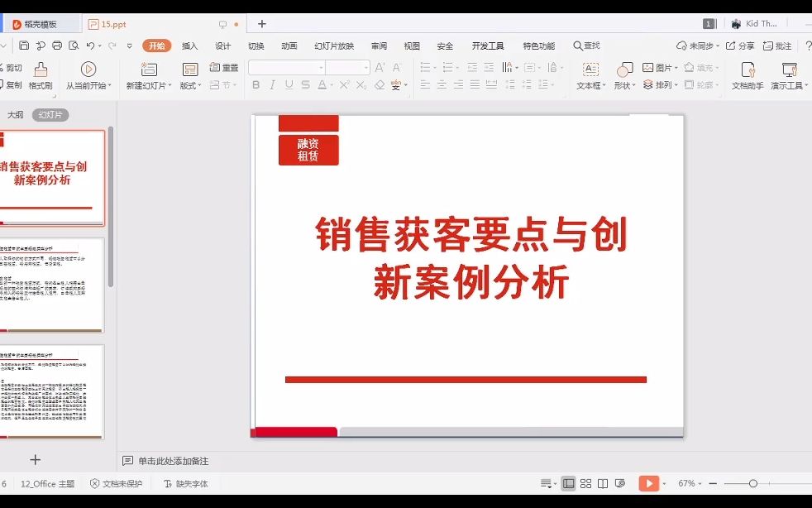This screenshot has height=508, width=812.
Task: Switch to the 插入 (Insert) ribbon tab
Action: tap(189, 46)
